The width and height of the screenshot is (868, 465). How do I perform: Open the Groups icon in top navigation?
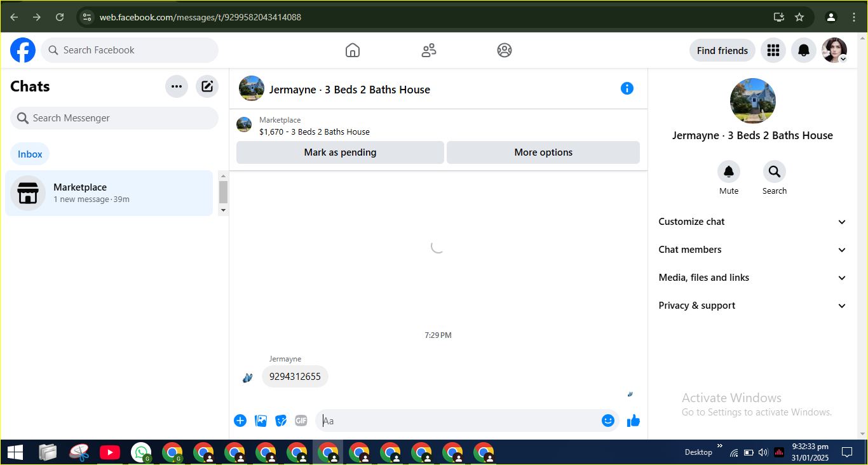coord(505,50)
